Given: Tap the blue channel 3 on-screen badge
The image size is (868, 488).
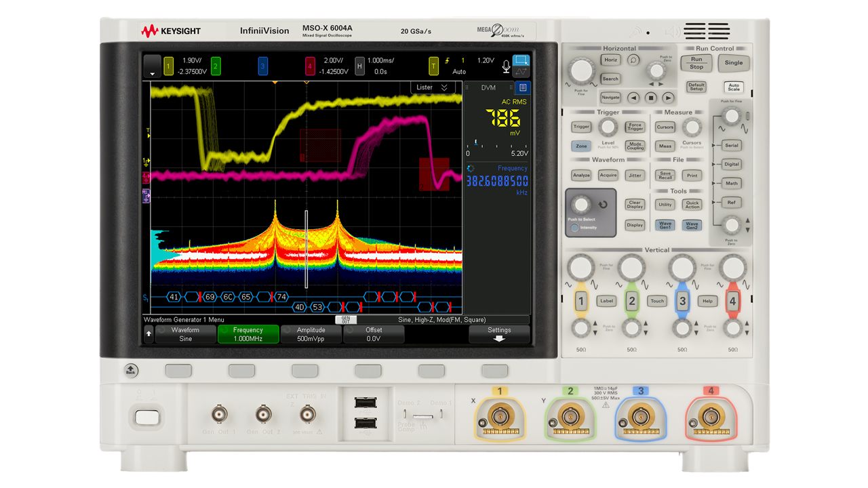Looking at the screenshot, I should pyautogui.click(x=263, y=66).
